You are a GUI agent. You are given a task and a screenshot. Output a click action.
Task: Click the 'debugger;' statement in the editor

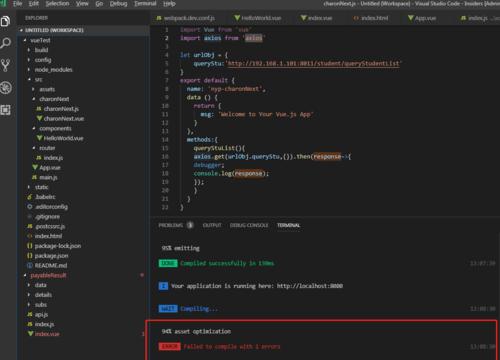(209, 165)
